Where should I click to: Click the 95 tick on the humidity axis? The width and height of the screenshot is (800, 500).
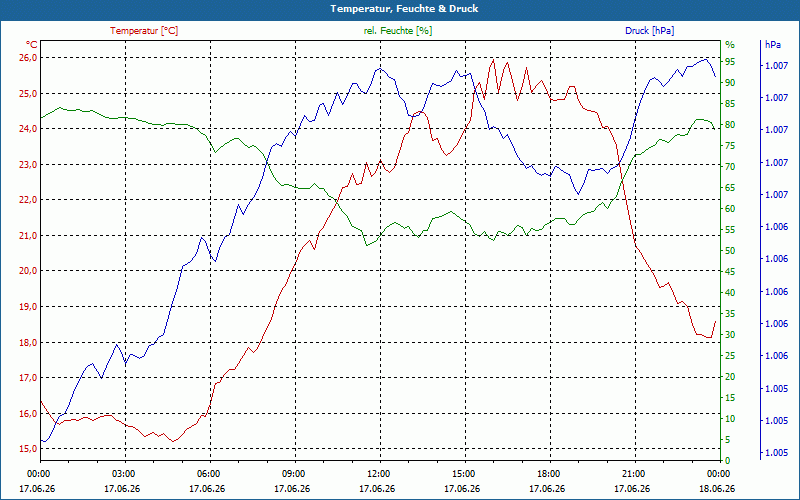coord(730,62)
